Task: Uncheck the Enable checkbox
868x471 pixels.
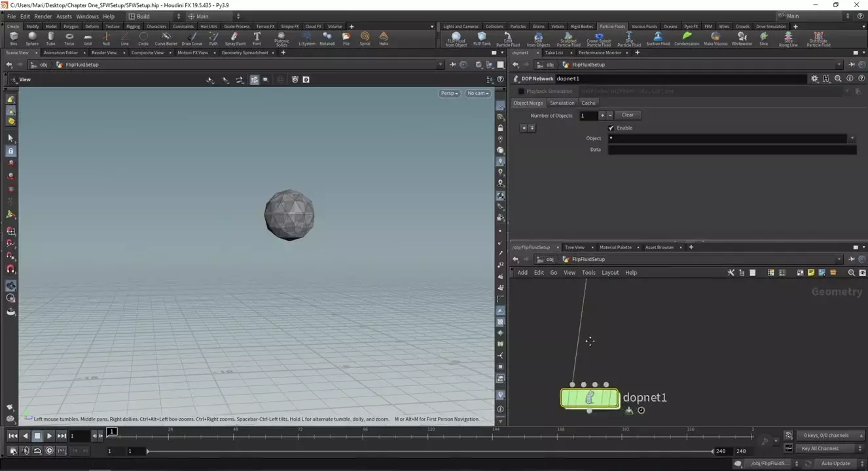Action: tap(611, 128)
